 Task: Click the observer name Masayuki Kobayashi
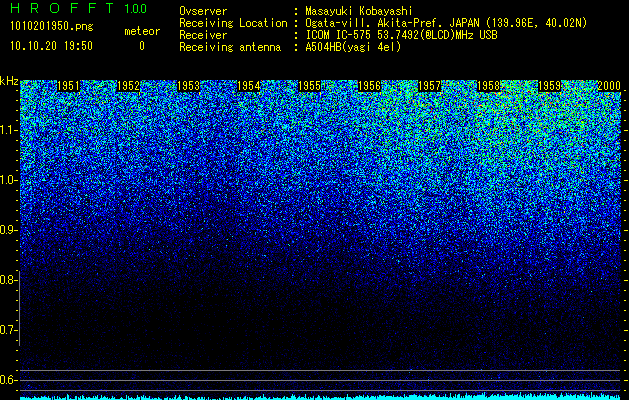(359, 11)
